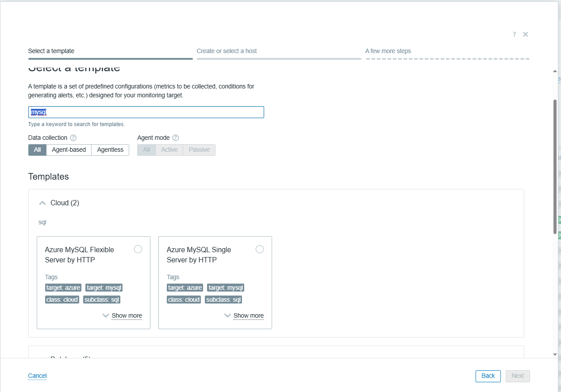
Task: Click the Cancel link
Action: [x=37, y=376]
